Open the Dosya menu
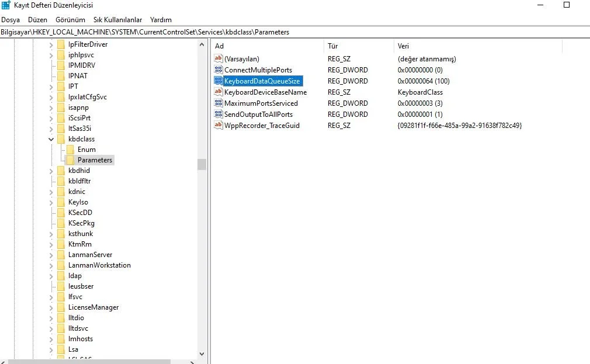This screenshot has width=590, height=364. click(x=11, y=20)
